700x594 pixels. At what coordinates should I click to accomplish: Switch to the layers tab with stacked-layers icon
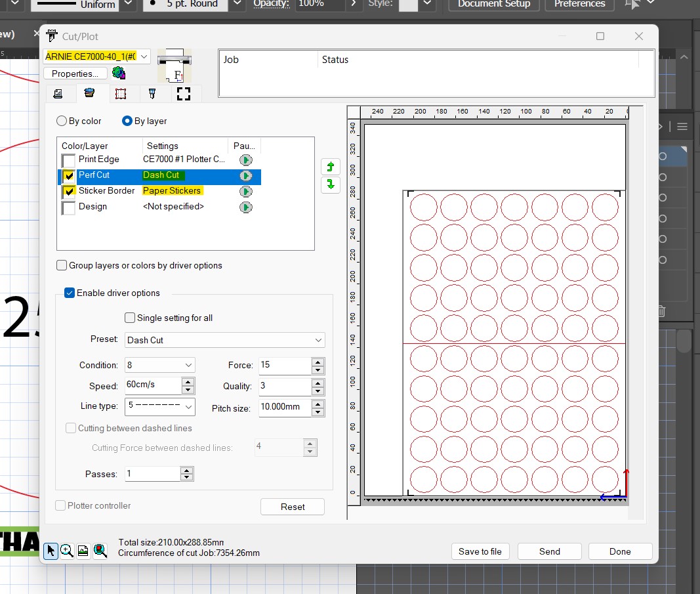(89, 93)
